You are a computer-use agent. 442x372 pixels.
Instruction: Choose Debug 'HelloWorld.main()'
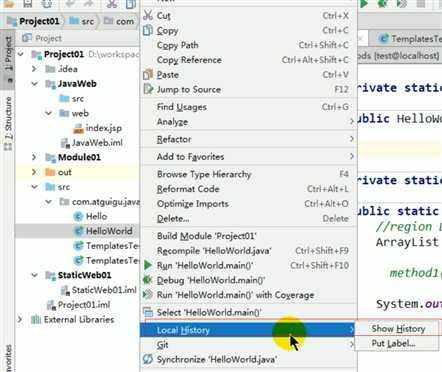[249, 280]
